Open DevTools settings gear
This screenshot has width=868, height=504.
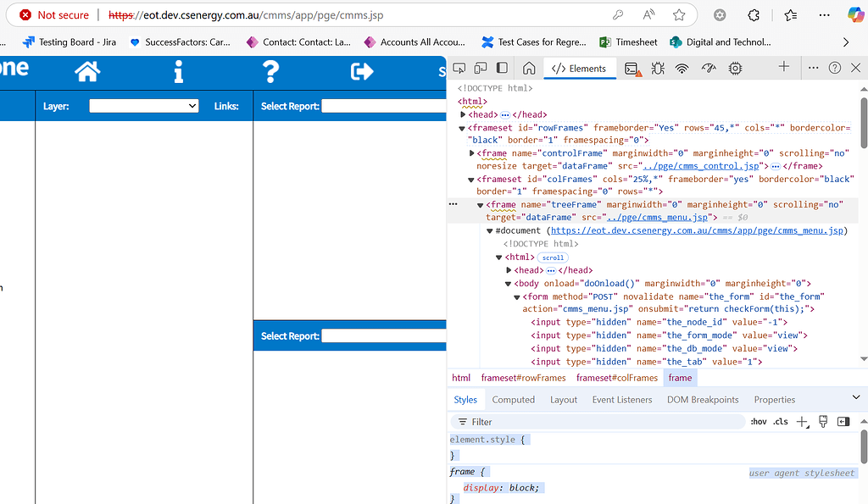coord(734,67)
